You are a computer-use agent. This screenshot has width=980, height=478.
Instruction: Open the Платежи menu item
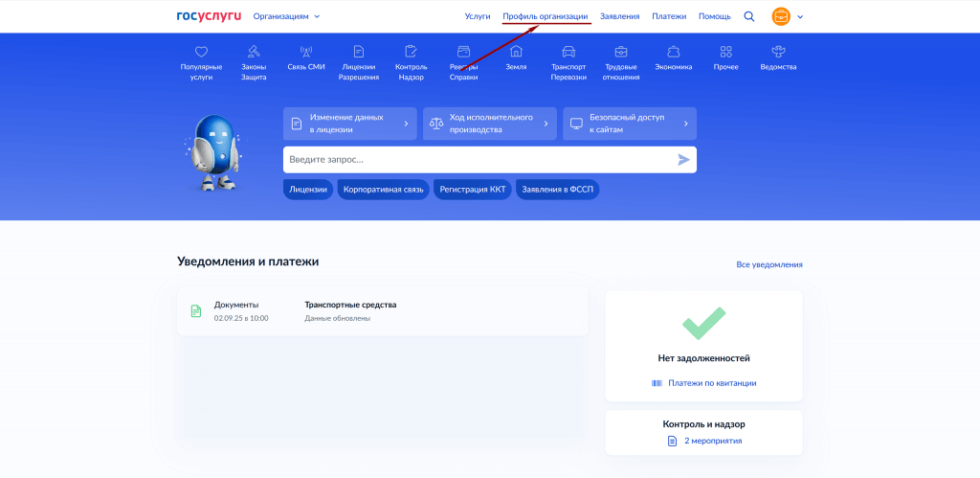[x=669, y=16]
